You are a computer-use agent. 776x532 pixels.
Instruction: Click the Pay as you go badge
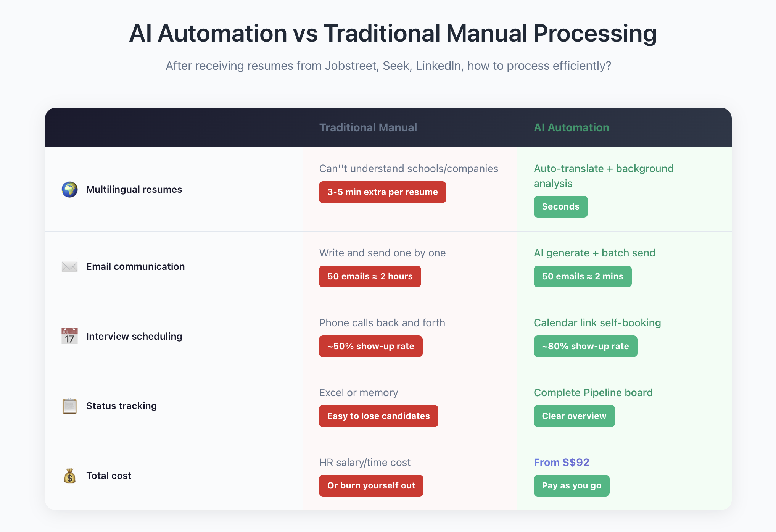coord(571,485)
